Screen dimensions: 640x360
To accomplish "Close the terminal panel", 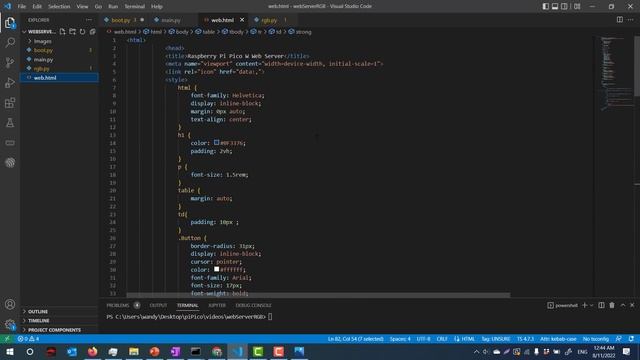I will click(632, 305).
